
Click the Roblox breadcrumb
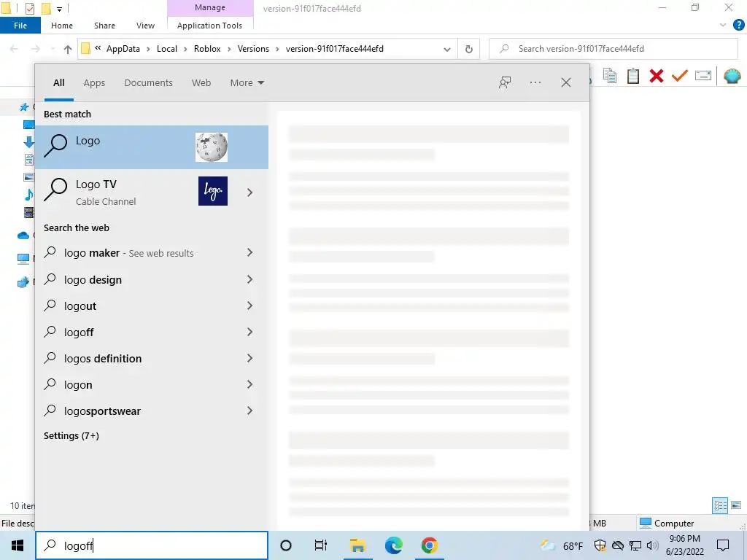207,49
